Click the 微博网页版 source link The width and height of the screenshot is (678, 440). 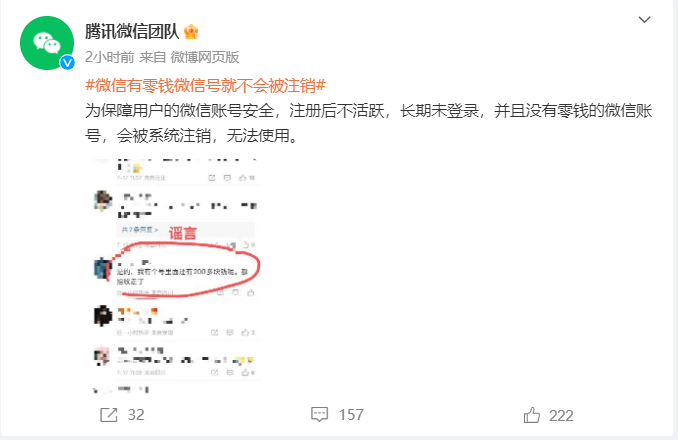coord(205,57)
